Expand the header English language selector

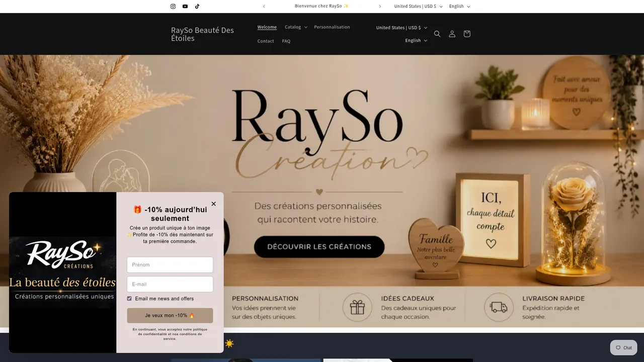tap(416, 41)
